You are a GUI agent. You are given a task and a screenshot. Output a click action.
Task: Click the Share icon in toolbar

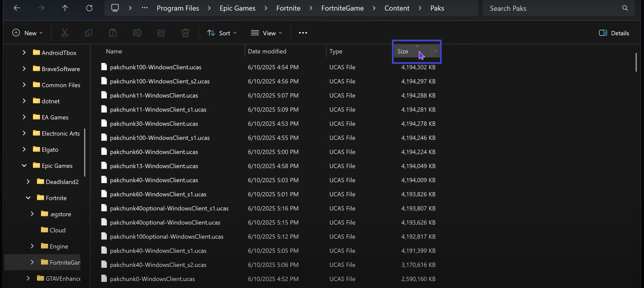point(161,33)
